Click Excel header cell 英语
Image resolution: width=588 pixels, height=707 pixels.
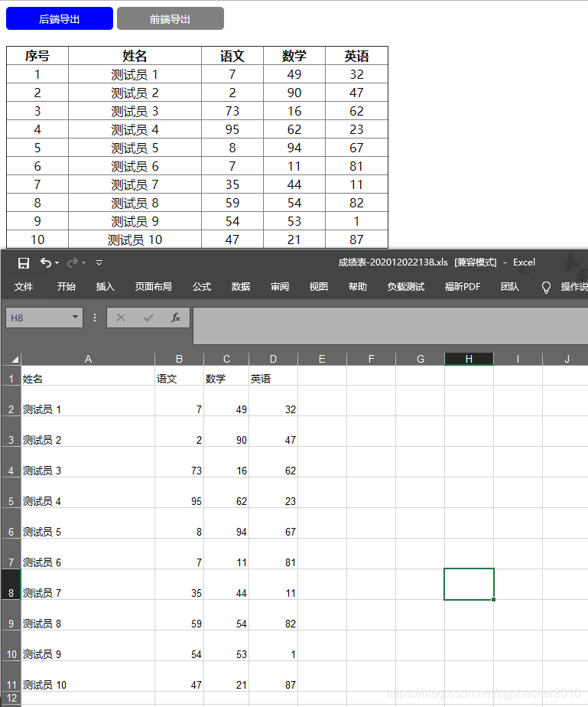pos(273,376)
